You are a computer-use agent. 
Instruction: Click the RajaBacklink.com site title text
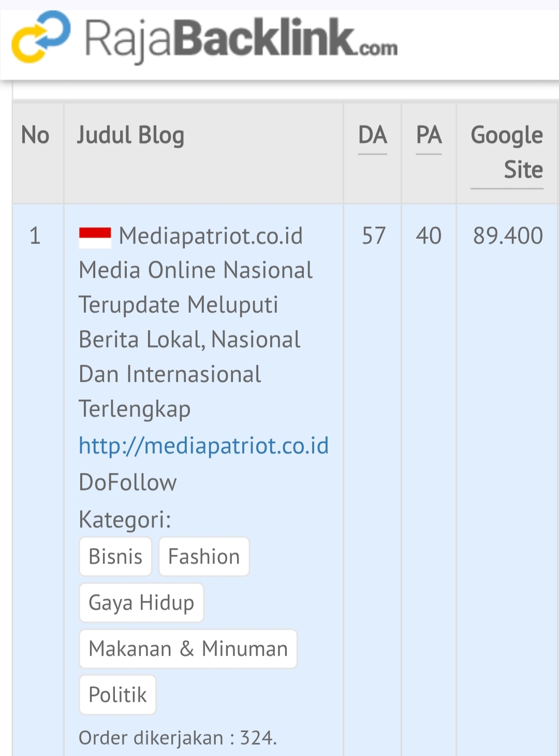(x=241, y=39)
